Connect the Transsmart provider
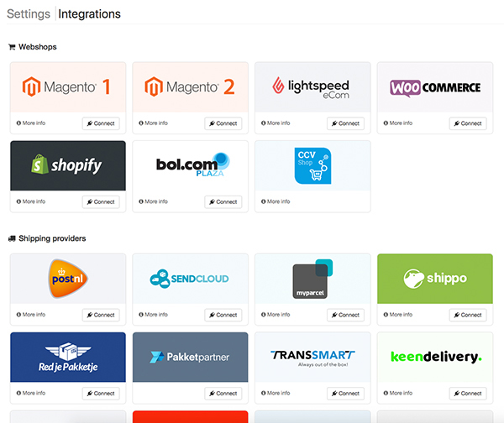 click(345, 394)
